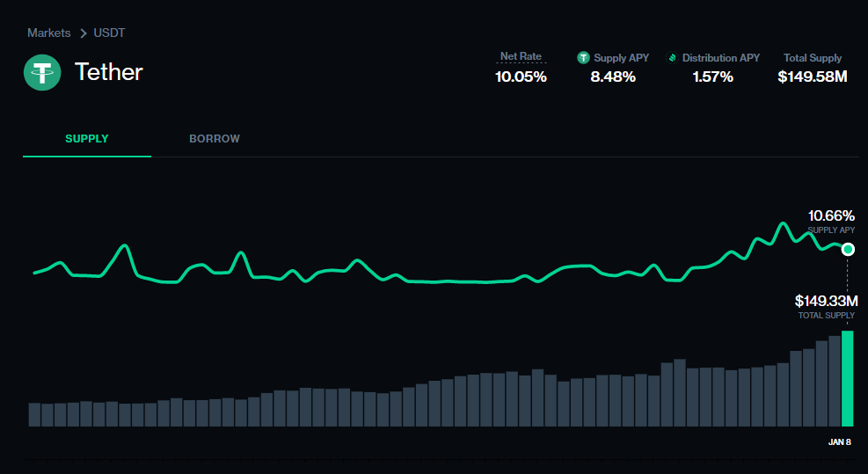
Task: Open the Borrow tab
Action: [x=215, y=139]
